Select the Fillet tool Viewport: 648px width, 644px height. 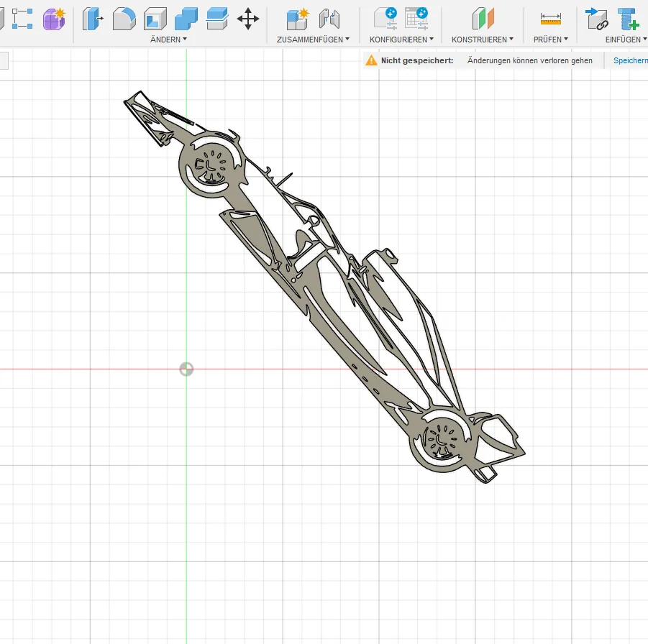click(x=124, y=19)
